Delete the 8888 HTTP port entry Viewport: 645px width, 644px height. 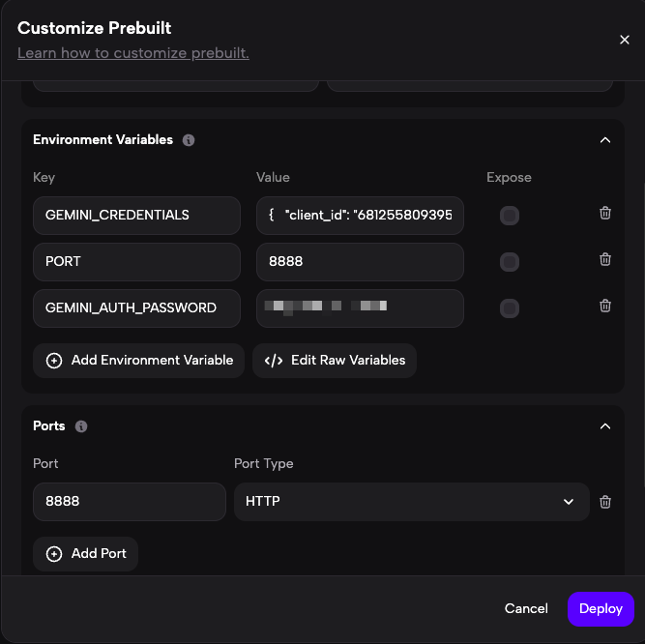(x=605, y=502)
